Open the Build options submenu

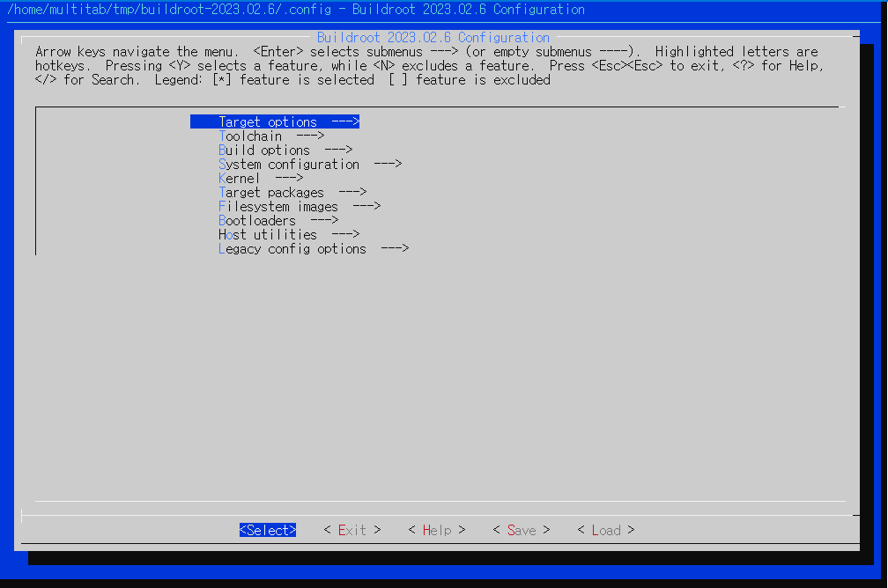[285, 150]
